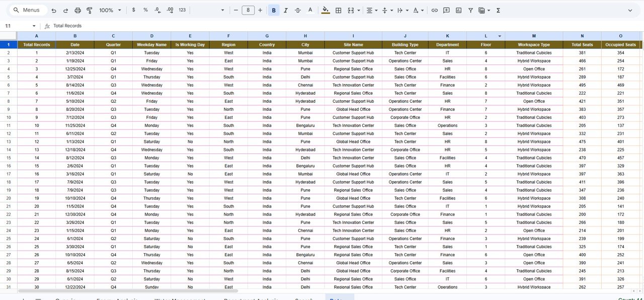Format selection as currency

(133, 10)
